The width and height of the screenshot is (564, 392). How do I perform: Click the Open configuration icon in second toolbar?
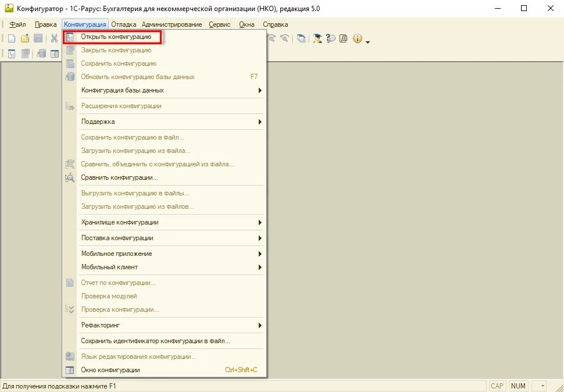[x=12, y=54]
